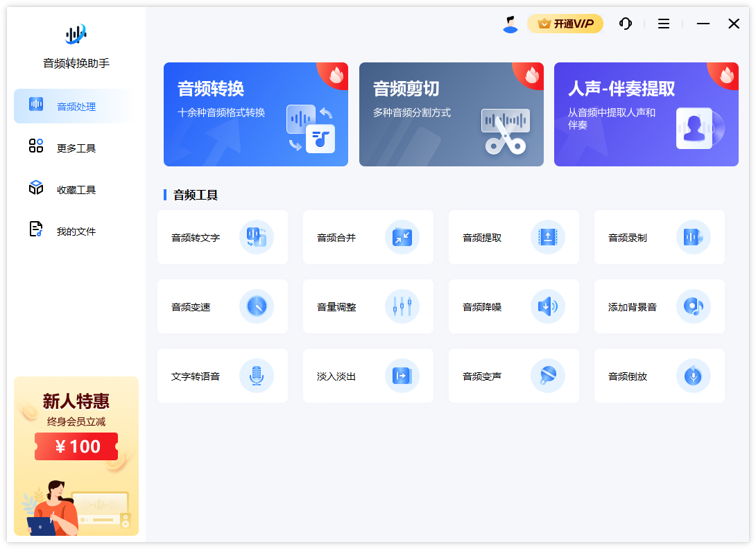
Task: Select the 音频合并 (audio merge) tool
Action: [368, 237]
